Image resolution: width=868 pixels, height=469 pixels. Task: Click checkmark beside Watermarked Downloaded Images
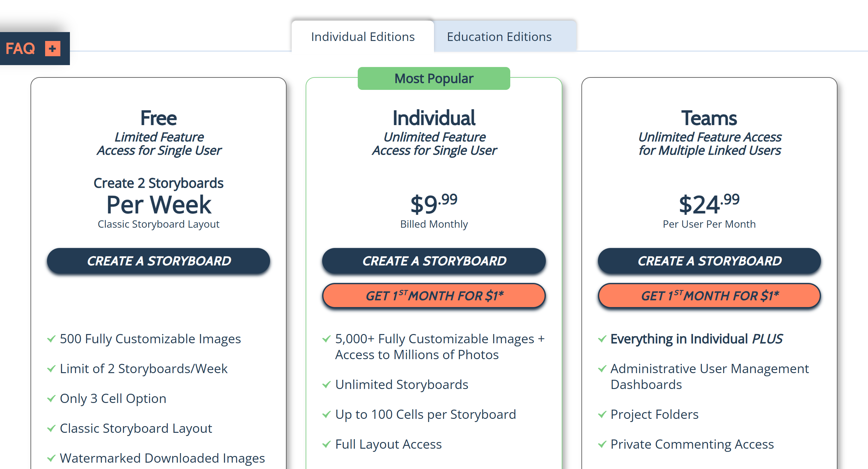[x=51, y=458]
